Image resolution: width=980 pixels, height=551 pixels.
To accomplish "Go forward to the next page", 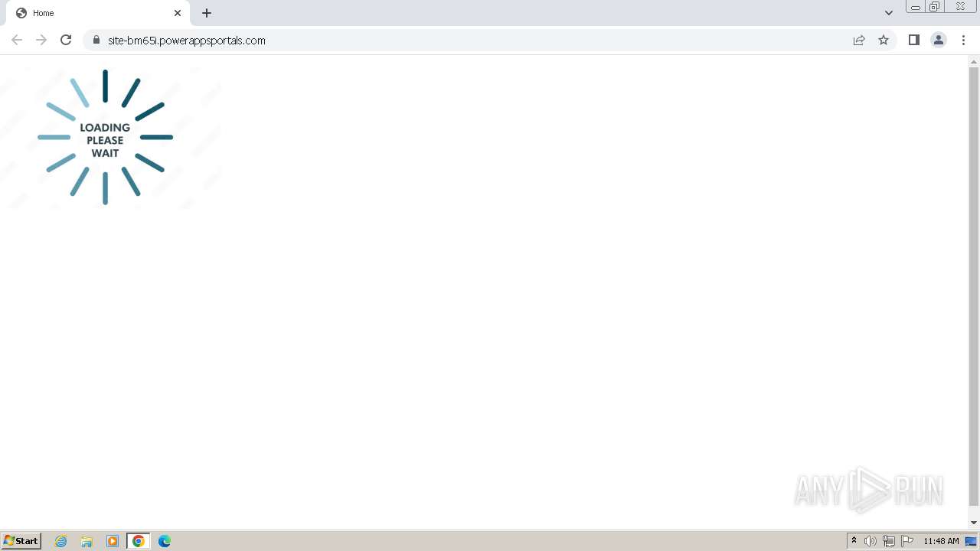I will 41,41.
